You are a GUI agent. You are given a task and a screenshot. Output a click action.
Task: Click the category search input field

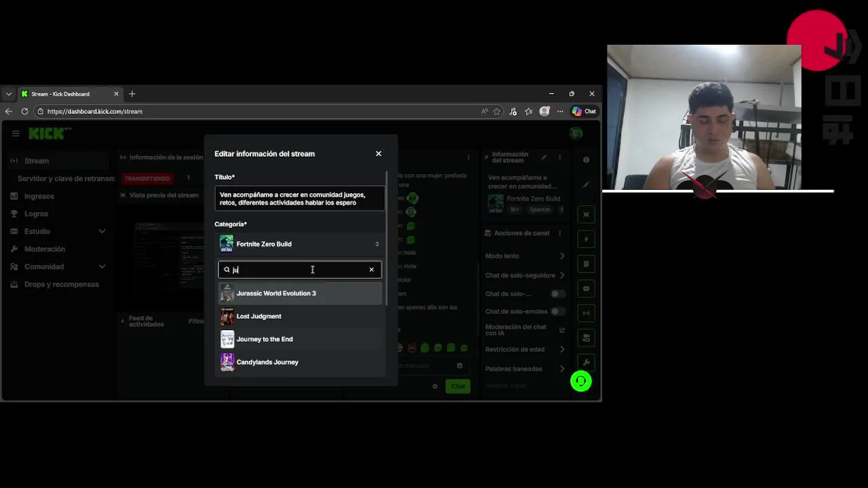click(x=300, y=270)
